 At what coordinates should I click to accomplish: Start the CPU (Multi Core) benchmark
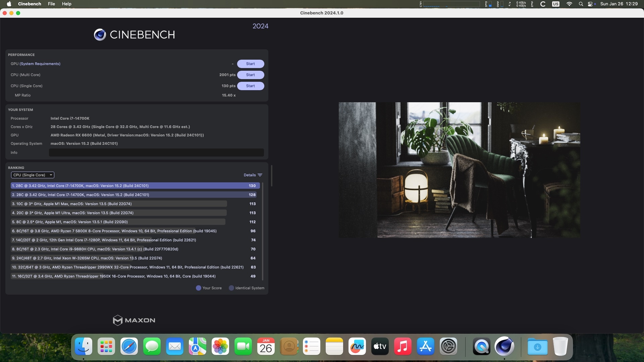click(x=250, y=75)
